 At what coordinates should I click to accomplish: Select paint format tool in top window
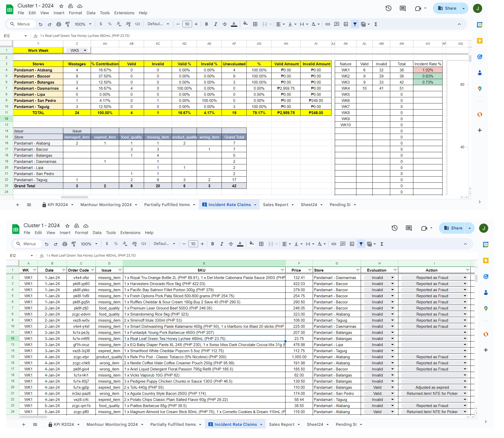[x=68, y=24]
